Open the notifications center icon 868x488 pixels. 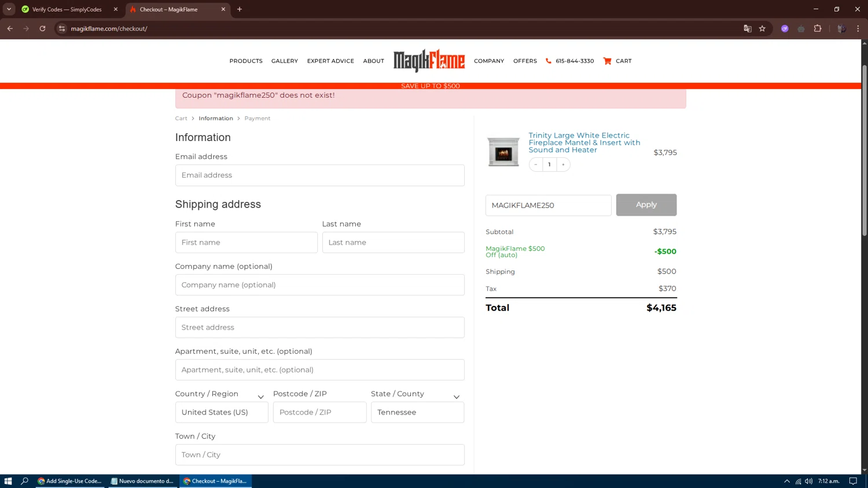853,481
